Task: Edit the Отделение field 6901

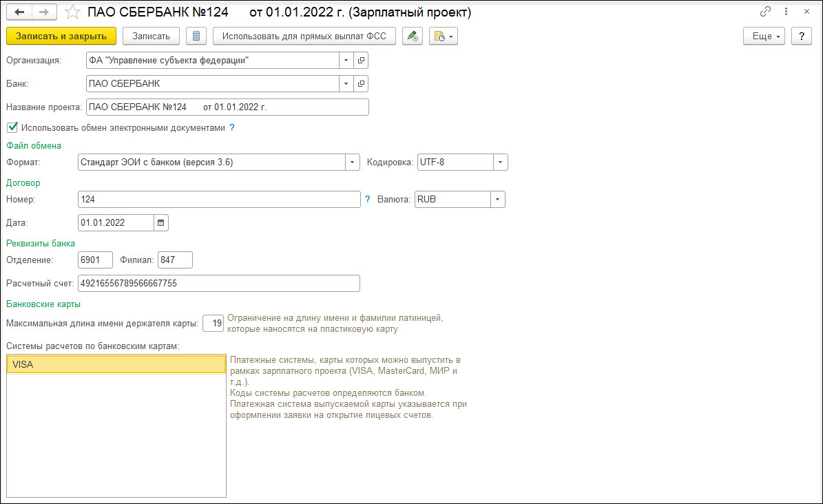Action: tap(95, 260)
